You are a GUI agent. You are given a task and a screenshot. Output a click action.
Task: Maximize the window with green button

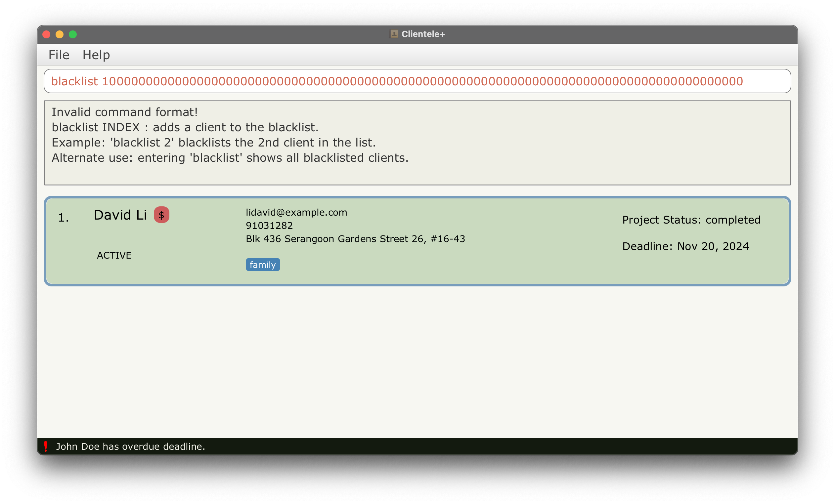(73, 34)
